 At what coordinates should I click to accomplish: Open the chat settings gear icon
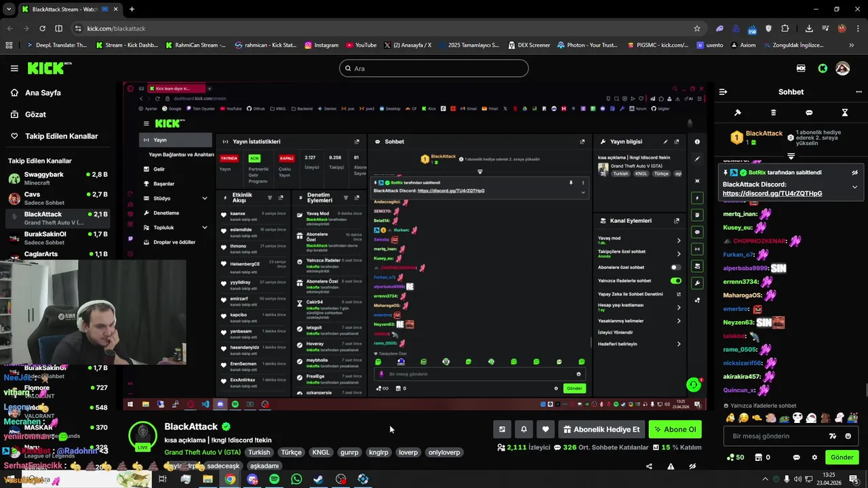coord(814,457)
